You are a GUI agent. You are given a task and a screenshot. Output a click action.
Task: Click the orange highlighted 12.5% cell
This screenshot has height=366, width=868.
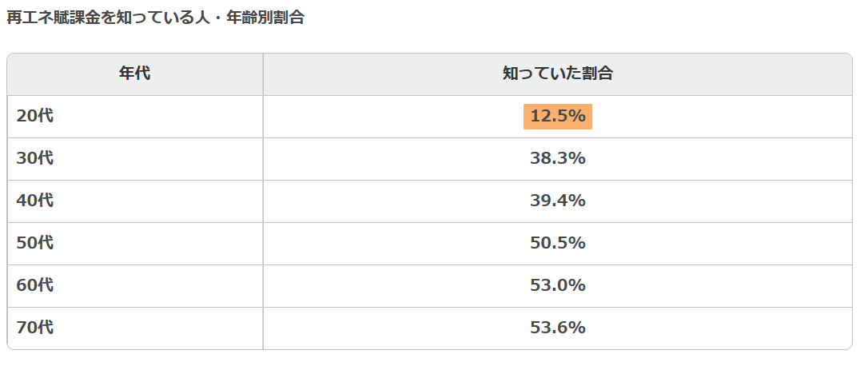(x=558, y=116)
